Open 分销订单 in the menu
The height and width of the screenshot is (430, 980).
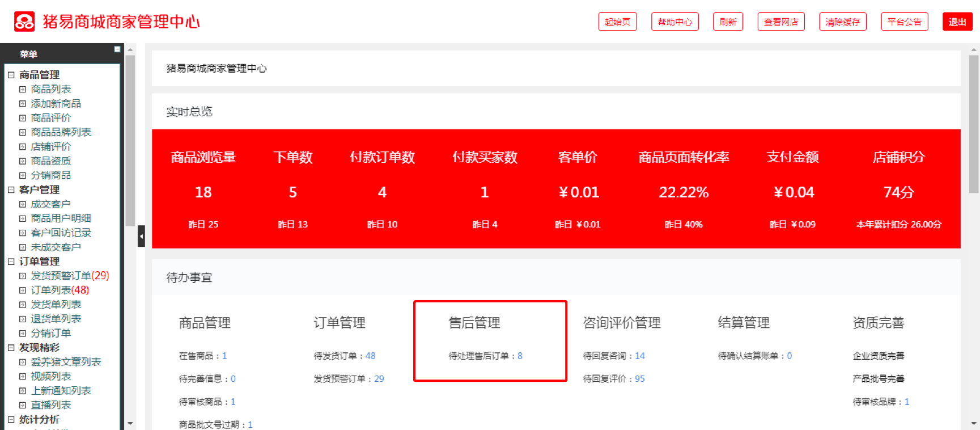tap(51, 333)
